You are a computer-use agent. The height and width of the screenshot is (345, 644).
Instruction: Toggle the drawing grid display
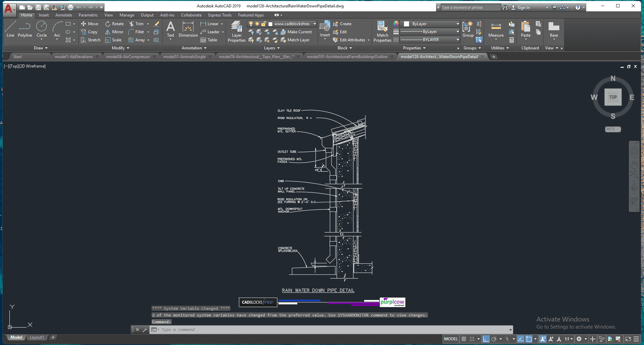(464, 339)
